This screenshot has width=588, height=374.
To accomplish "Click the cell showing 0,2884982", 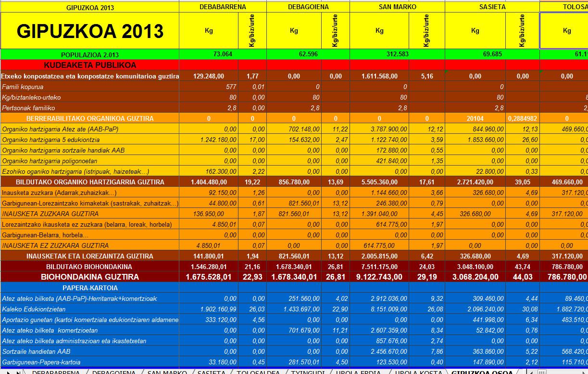I will (522, 118).
